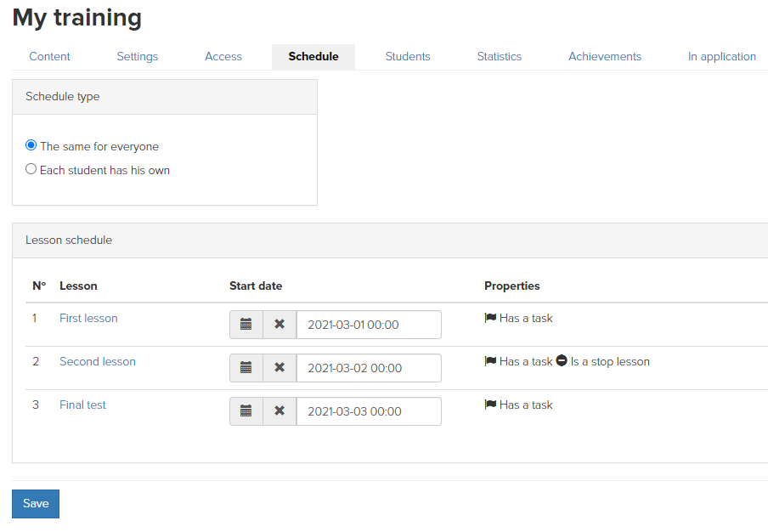The height and width of the screenshot is (532, 768).
Task: Open calendar picker for Second lesson
Action: tap(246, 368)
